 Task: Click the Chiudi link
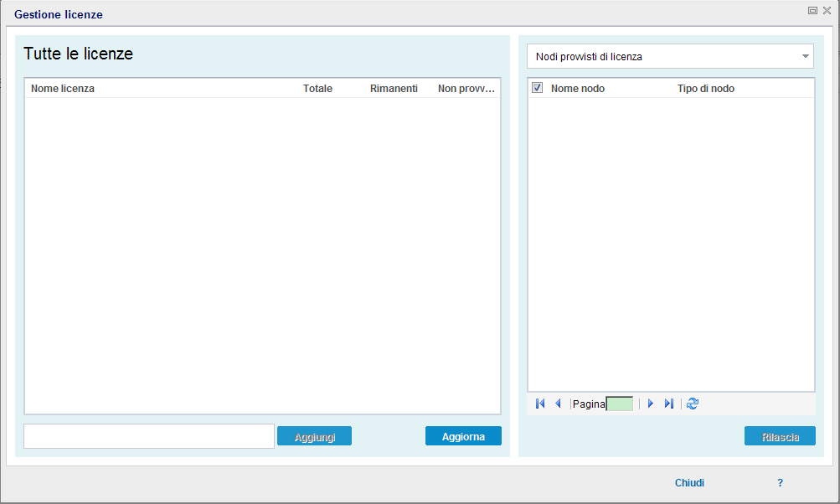(688, 483)
